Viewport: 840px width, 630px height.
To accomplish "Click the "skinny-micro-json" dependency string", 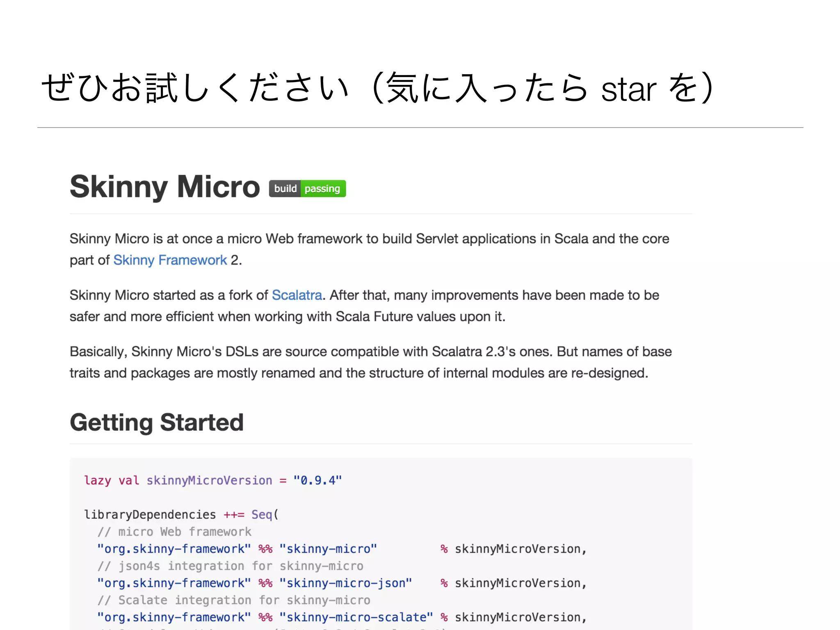I will tap(345, 583).
